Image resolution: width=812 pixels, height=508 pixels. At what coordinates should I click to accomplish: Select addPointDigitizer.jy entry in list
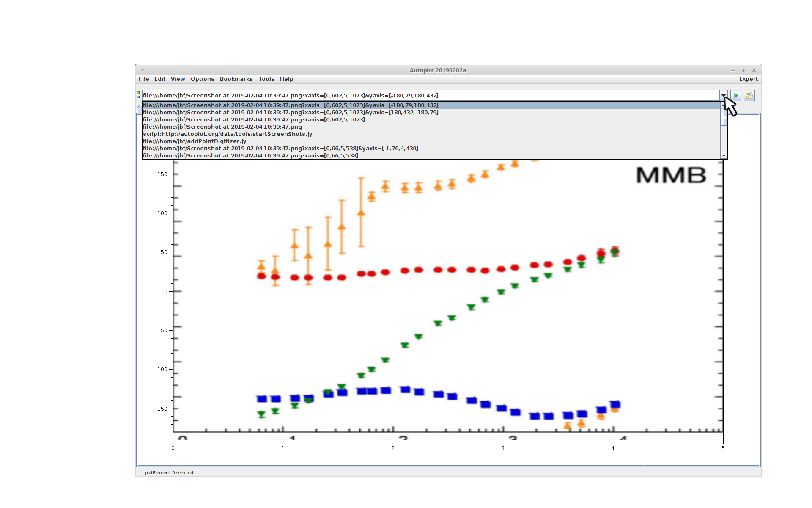[x=195, y=141]
